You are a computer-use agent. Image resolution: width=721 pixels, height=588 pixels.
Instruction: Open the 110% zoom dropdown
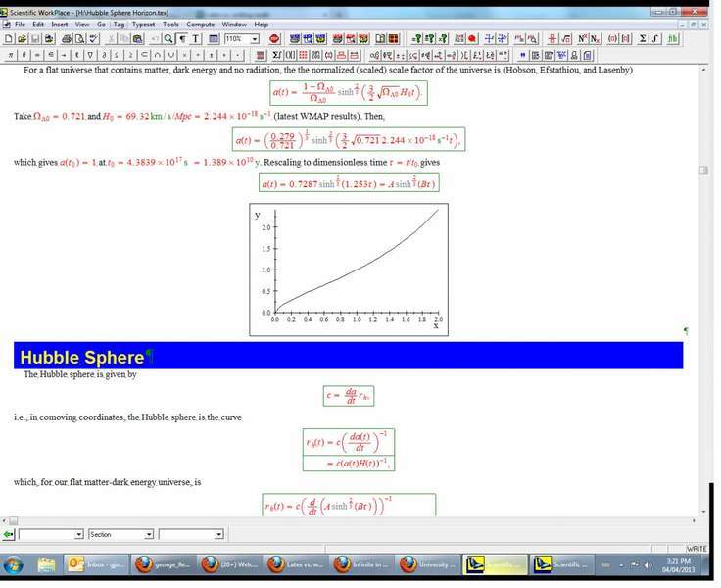point(255,39)
